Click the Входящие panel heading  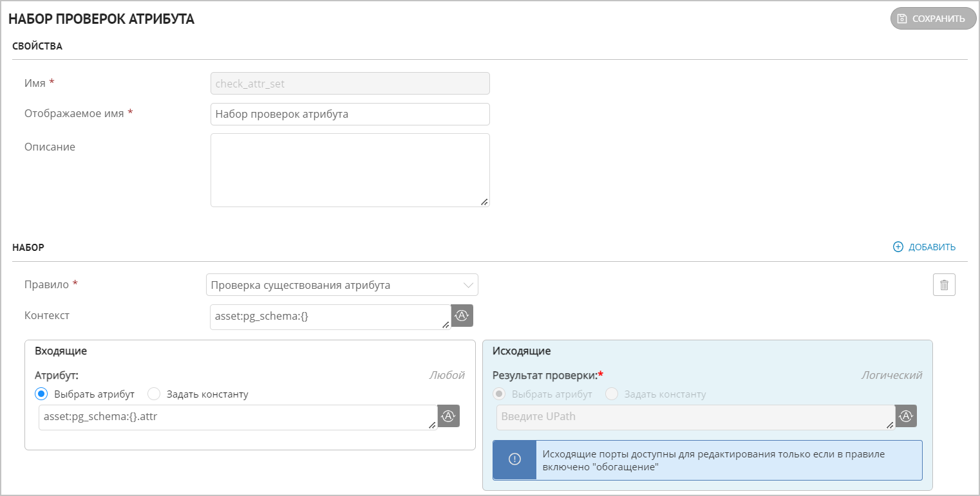[61, 351]
